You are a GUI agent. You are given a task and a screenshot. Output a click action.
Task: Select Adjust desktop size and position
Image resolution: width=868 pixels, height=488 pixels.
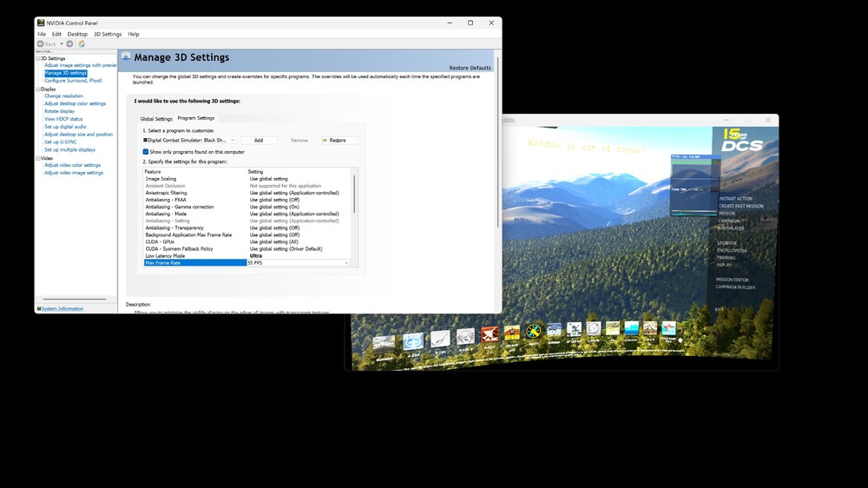[x=79, y=134]
